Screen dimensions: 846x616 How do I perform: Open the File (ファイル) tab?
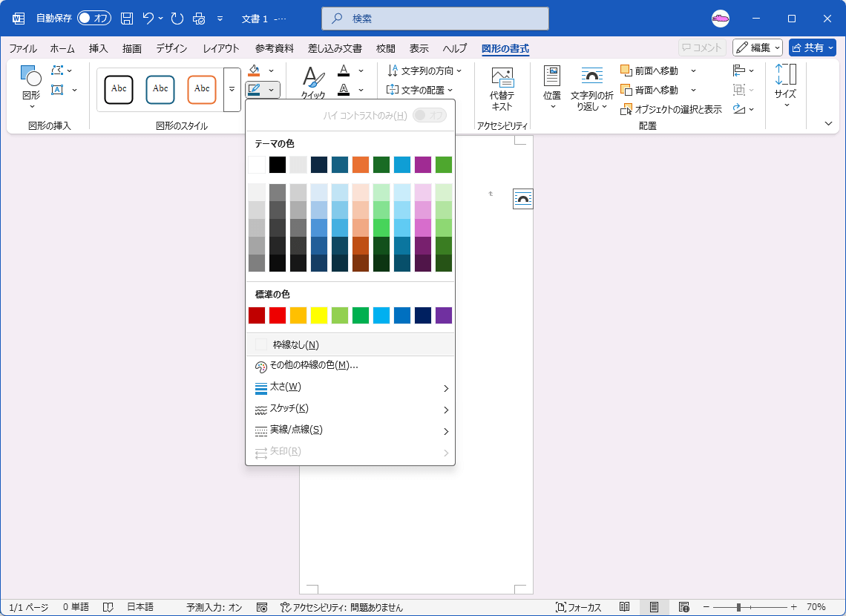click(x=23, y=48)
